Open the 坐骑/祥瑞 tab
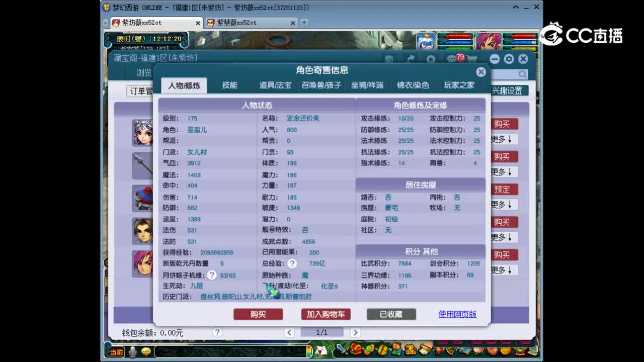 [367, 85]
